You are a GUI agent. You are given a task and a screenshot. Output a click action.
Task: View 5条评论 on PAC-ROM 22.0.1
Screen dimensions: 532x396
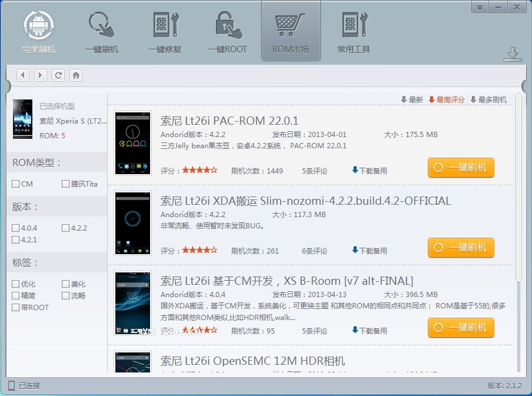(314, 171)
